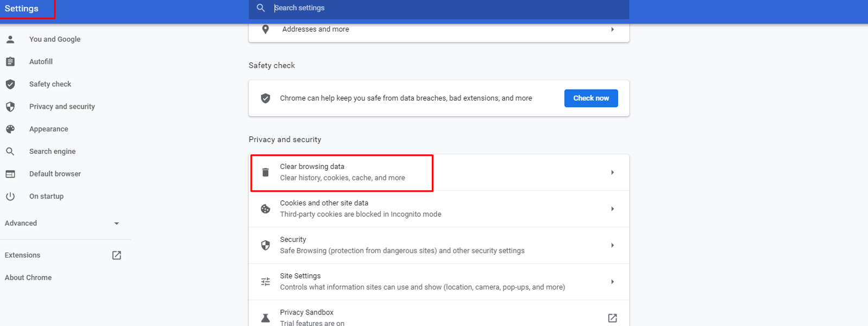Go to Safety check in sidebar
The height and width of the screenshot is (326, 868).
coord(50,84)
